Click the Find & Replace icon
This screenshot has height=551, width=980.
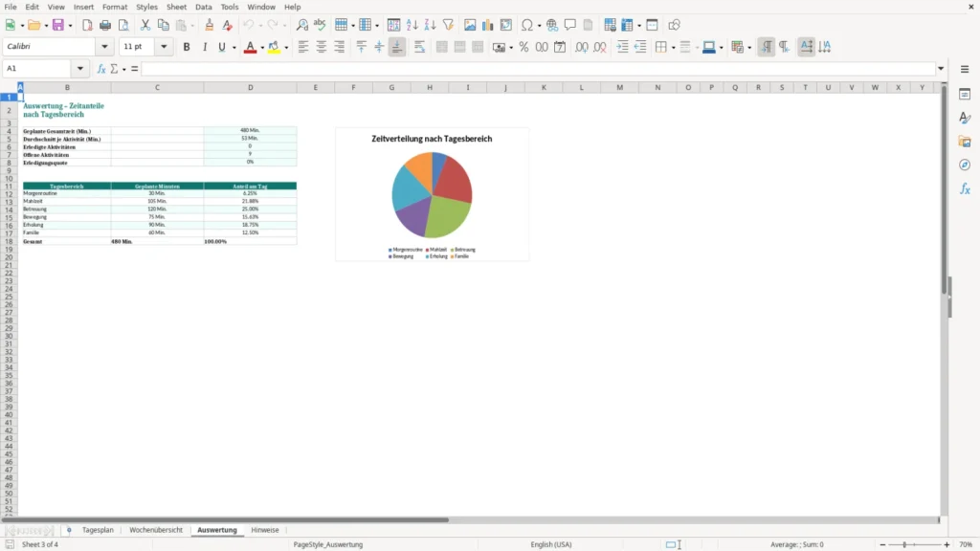301,25
